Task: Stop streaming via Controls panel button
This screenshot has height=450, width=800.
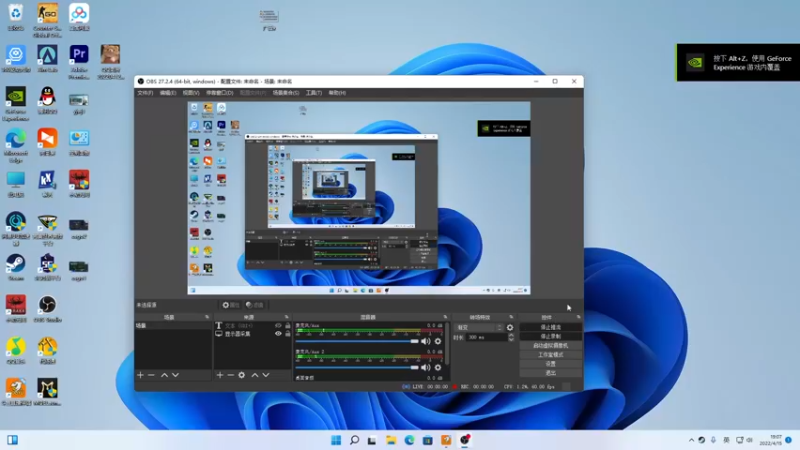Action: [x=551, y=327]
